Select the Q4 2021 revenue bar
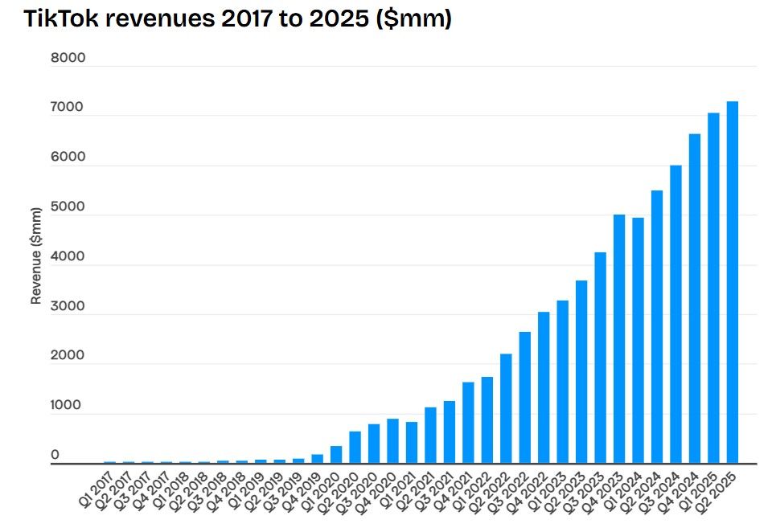 [468, 424]
